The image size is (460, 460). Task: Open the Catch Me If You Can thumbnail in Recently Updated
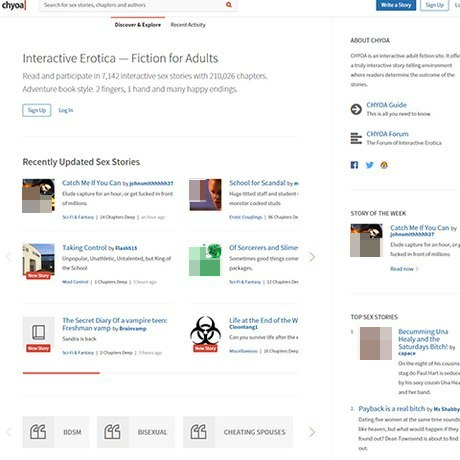(38, 196)
